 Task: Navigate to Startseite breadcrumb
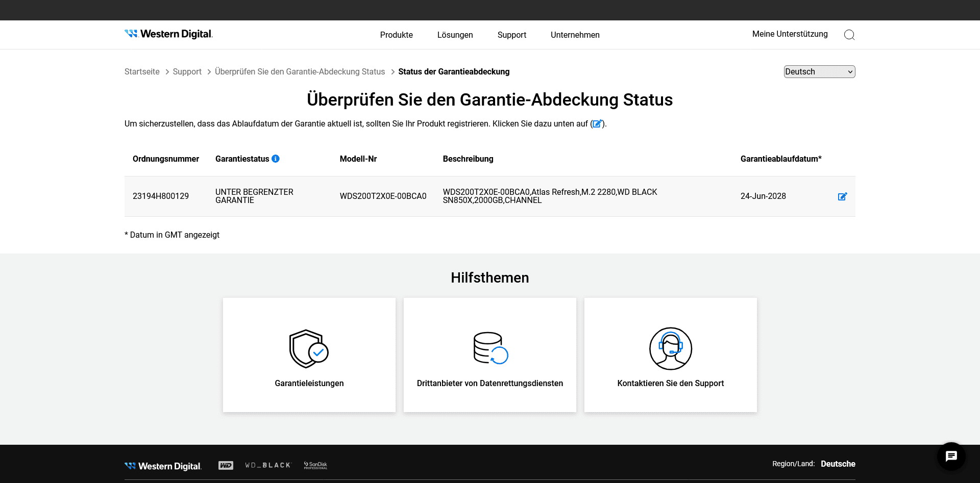point(142,72)
